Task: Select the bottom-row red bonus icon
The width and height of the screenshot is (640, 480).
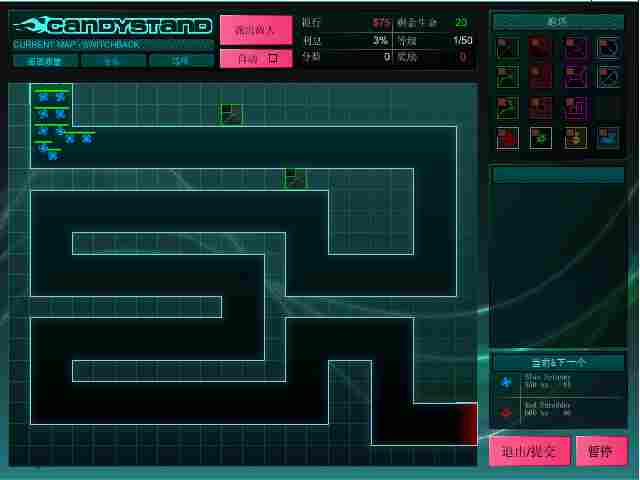Action: click(x=508, y=138)
